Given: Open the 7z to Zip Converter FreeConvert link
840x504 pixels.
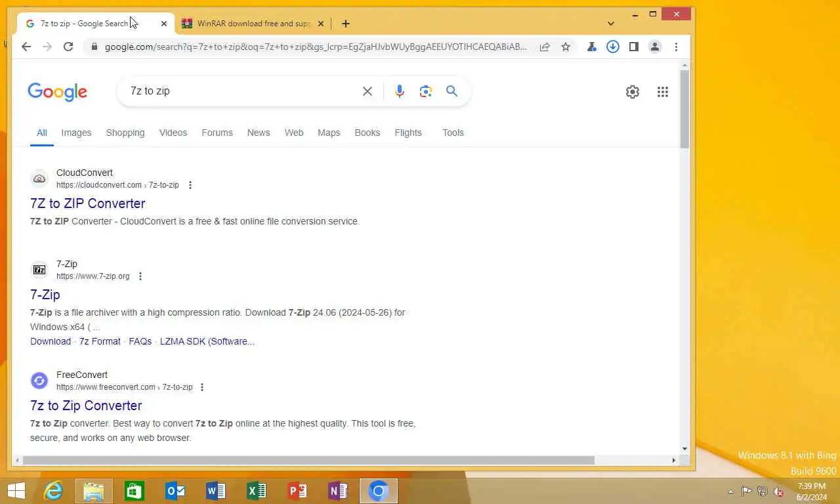Looking at the screenshot, I should pos(86,406).
